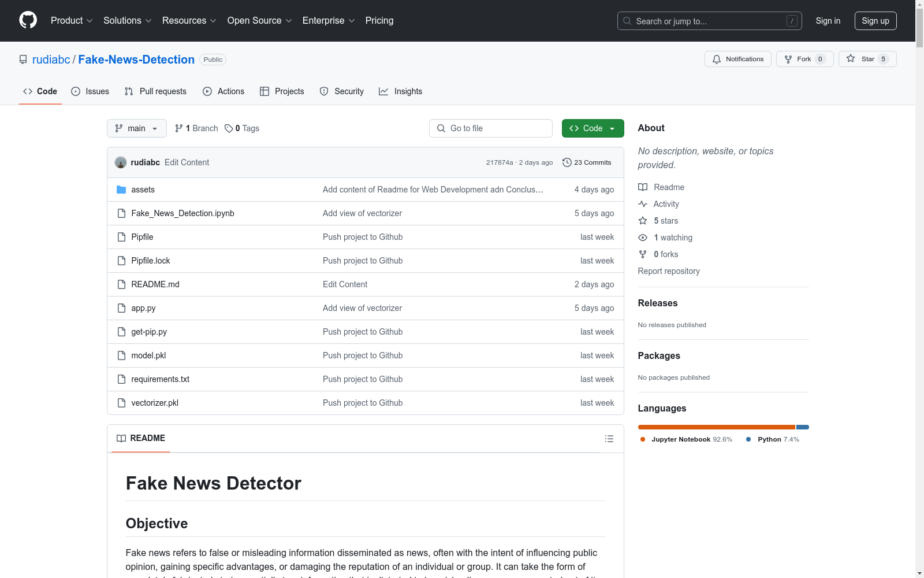The width and height of the screenshot is (924, 578).
Task: Open the green Code dropdown
Action: click(593, 128)
